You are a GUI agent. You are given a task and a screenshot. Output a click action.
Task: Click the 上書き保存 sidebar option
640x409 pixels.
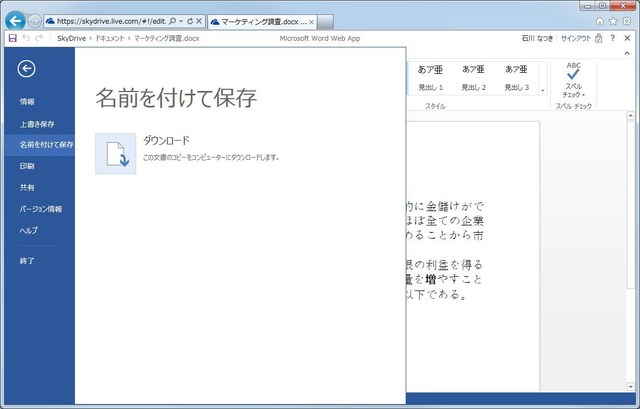[x=37, y=124]
